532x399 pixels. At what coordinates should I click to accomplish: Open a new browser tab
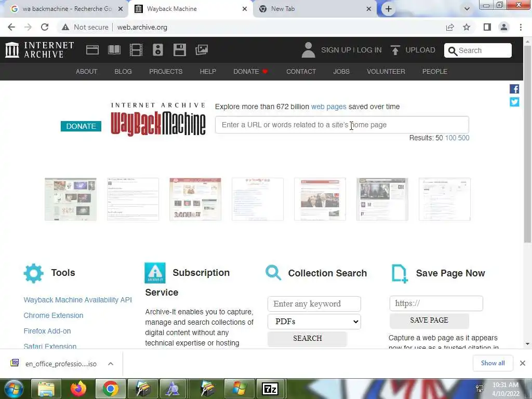tap(389, 9)
